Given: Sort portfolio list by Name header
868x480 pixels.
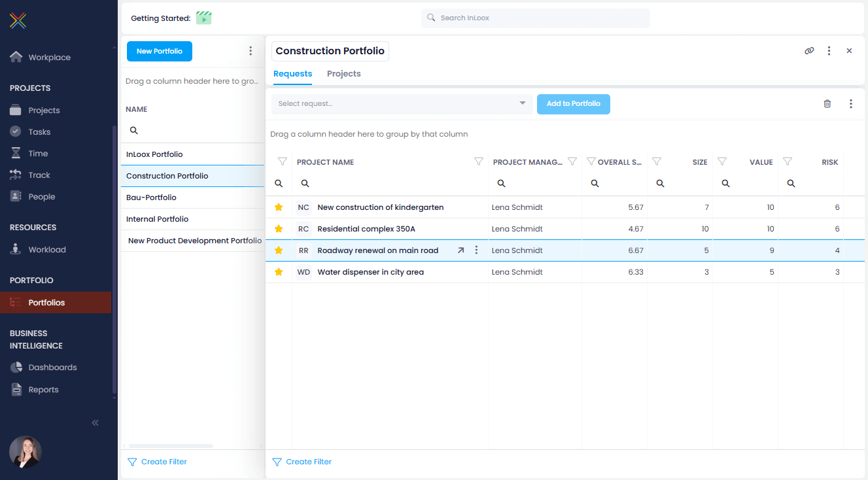Looking at the screenshot, I should (x=137, y=109).
